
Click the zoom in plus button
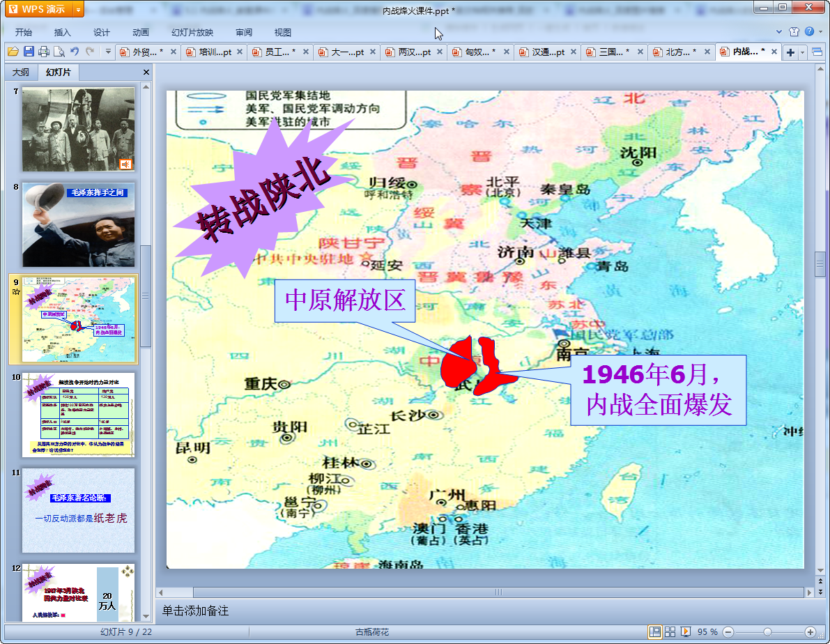coord(810,631)
